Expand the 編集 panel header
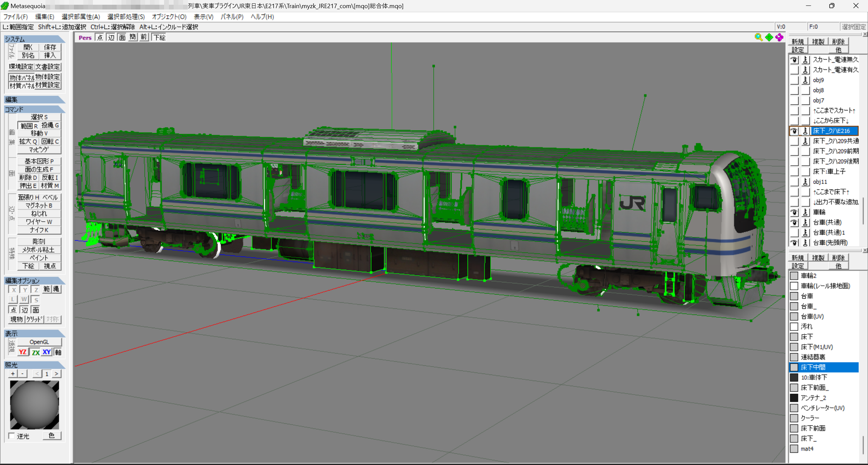Image resolution: width=868 pixels, height=465 pixels. [34, 100]
